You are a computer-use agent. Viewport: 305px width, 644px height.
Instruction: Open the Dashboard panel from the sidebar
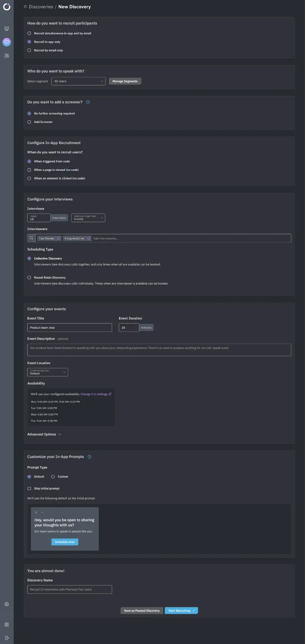point(6,28)
